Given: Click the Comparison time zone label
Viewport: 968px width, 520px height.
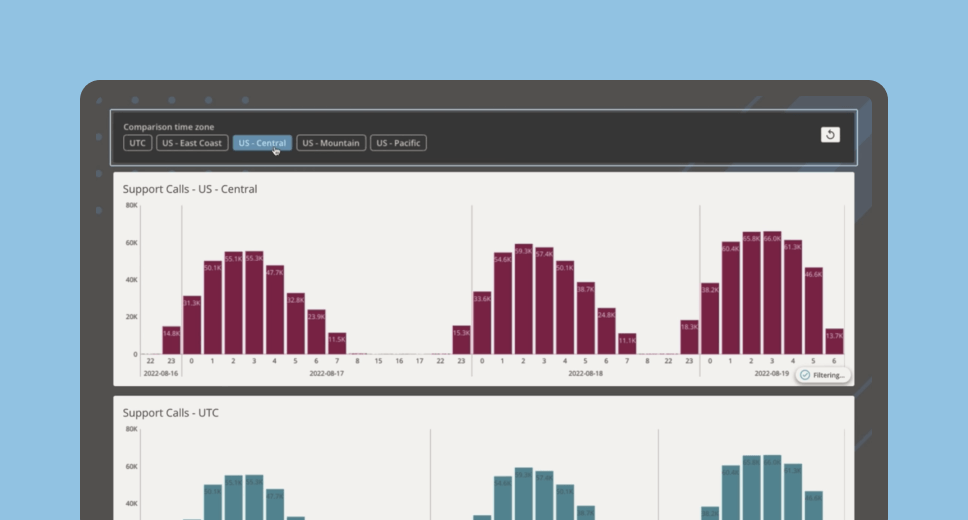Looking at the screenshot, I should (x=168, y=127).
